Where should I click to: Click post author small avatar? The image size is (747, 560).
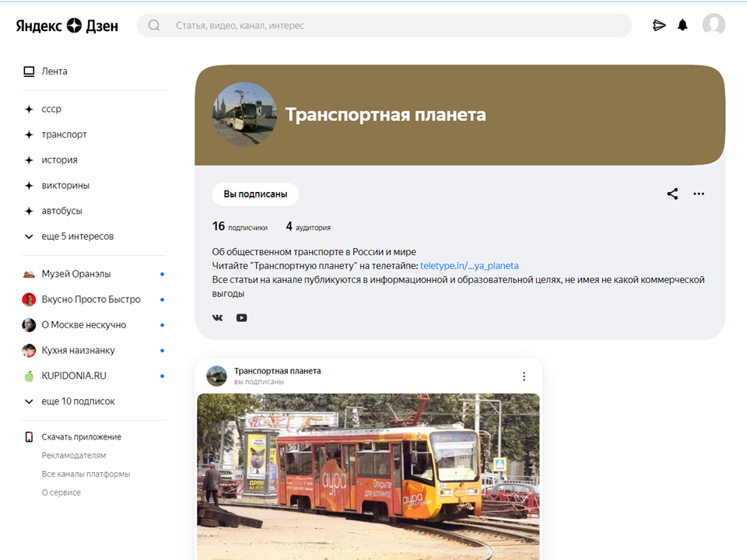pos(217,376)
